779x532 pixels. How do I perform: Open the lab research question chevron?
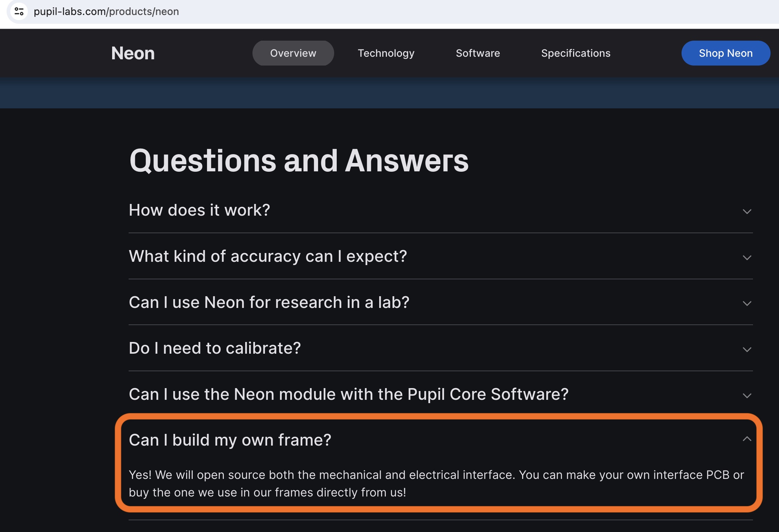[747, 304]
